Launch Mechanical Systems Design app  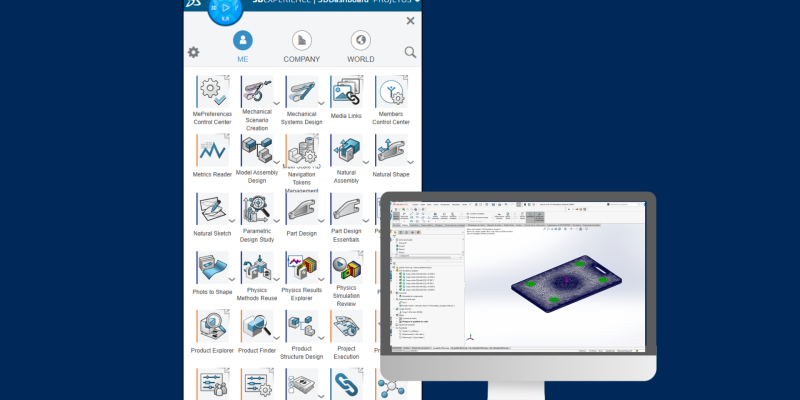pos(301,92)
